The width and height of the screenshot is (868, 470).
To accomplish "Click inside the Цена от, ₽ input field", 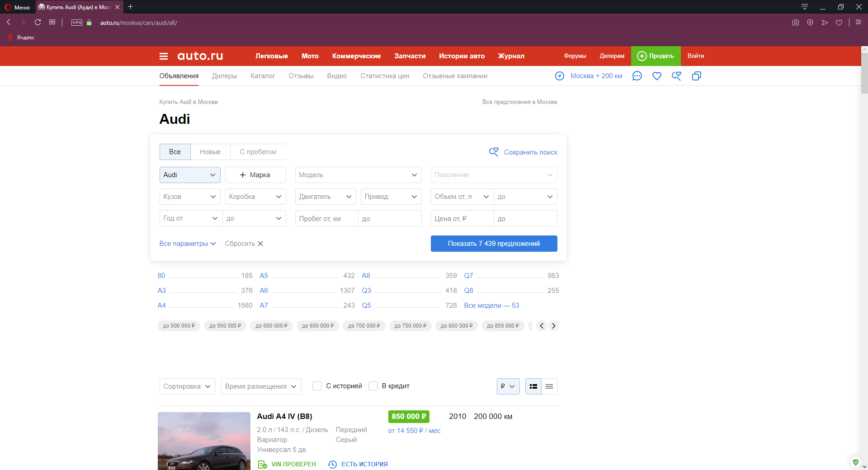I will (461, 218).
